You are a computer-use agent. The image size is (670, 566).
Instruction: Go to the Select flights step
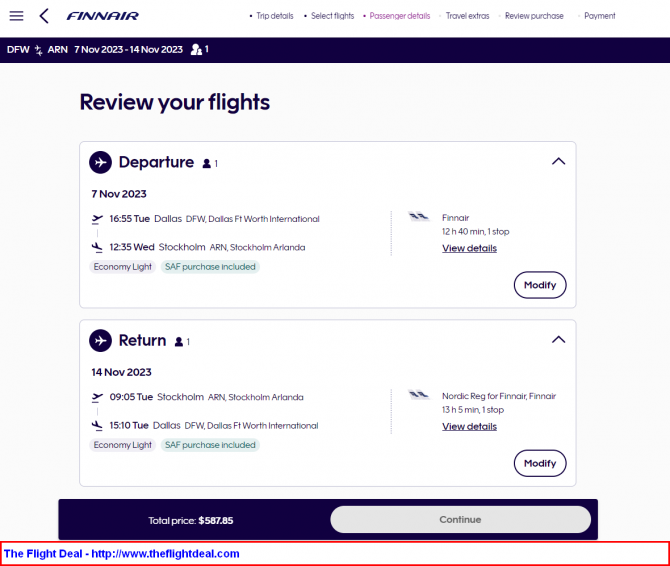click(x=332, y=16)
